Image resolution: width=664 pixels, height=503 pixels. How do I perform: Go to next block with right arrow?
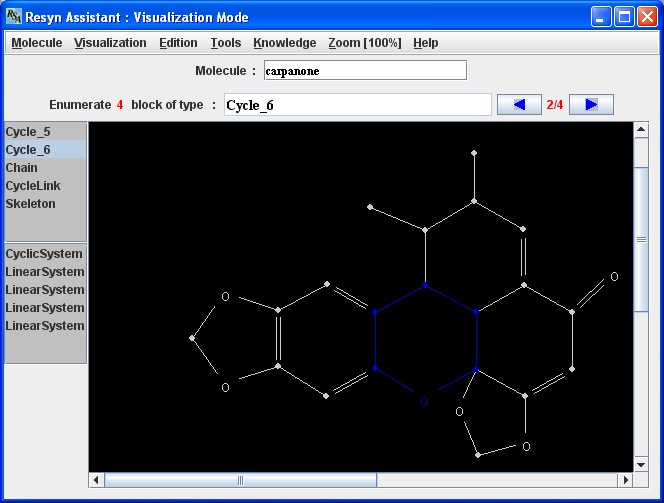click(x=591, y=105)
